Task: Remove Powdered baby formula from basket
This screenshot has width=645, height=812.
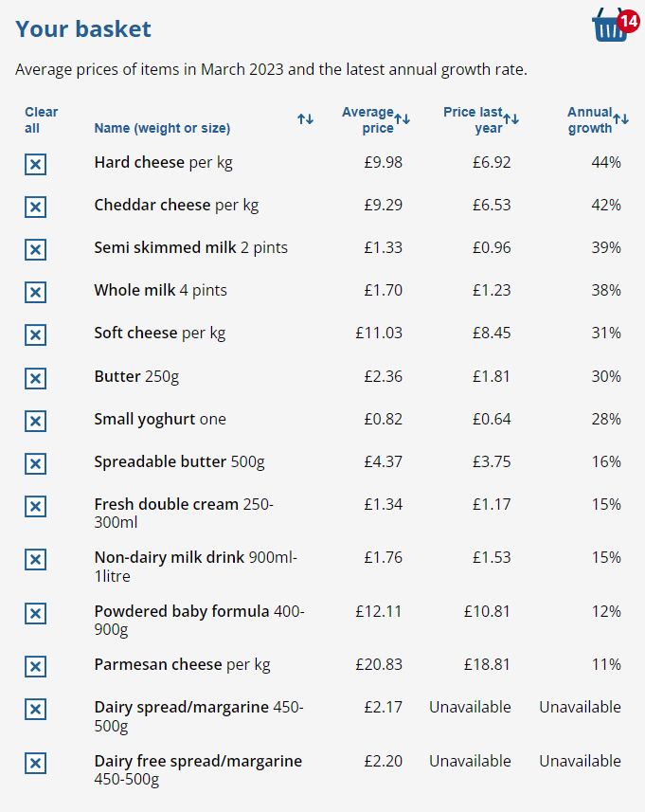Action: click(x=35, y=613)
